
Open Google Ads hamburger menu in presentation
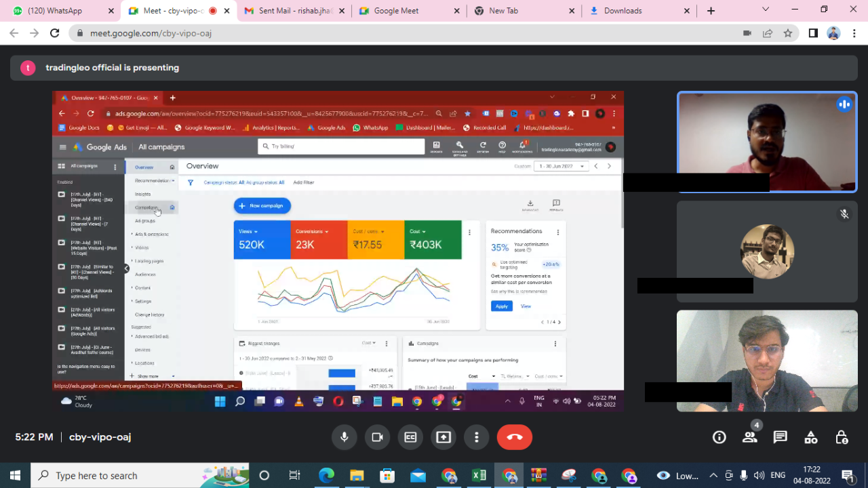coord(63,147)
